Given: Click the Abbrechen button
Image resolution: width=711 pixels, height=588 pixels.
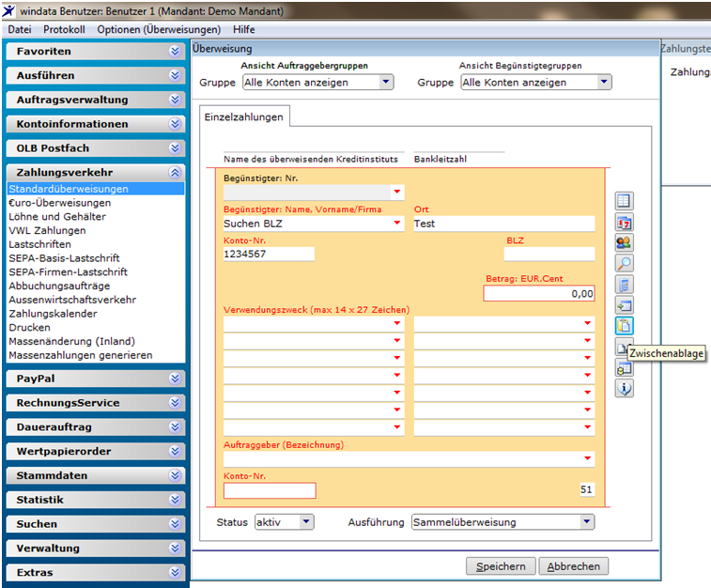Looking at the screenshot, I should (x=573, y=566).
